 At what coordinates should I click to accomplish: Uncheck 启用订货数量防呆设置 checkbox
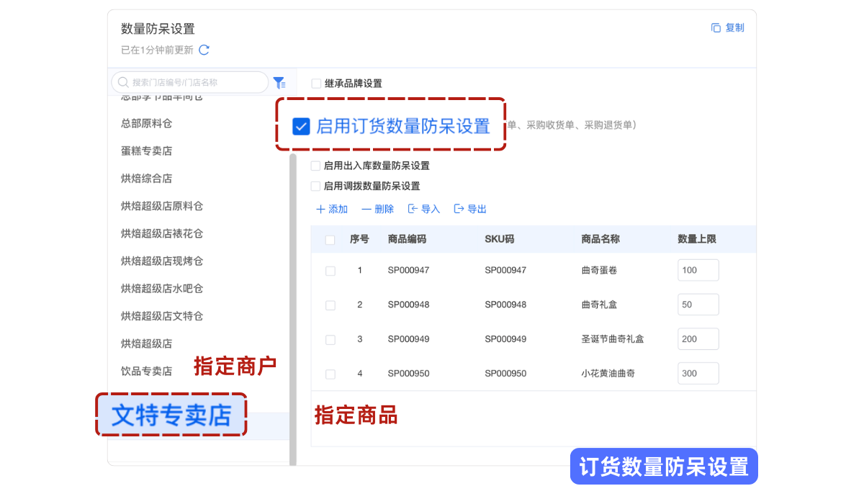click(301, 127)
